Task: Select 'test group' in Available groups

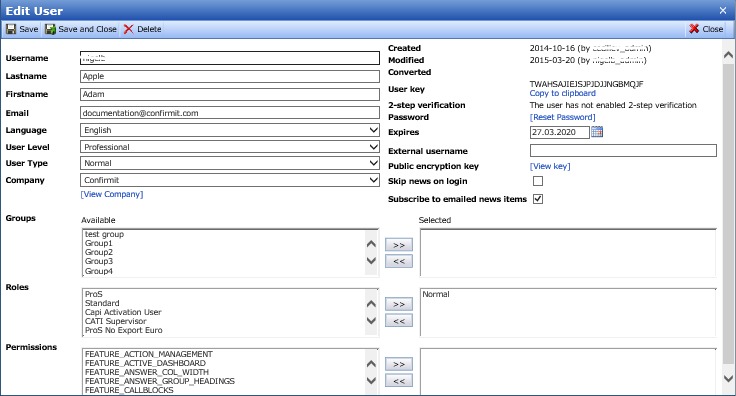Action: pyautogui.click(x=104, y=234)
